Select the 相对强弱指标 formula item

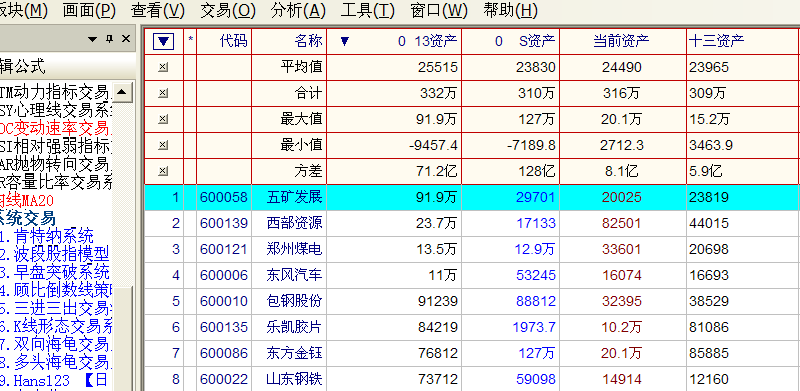click(x=56, y=146)
